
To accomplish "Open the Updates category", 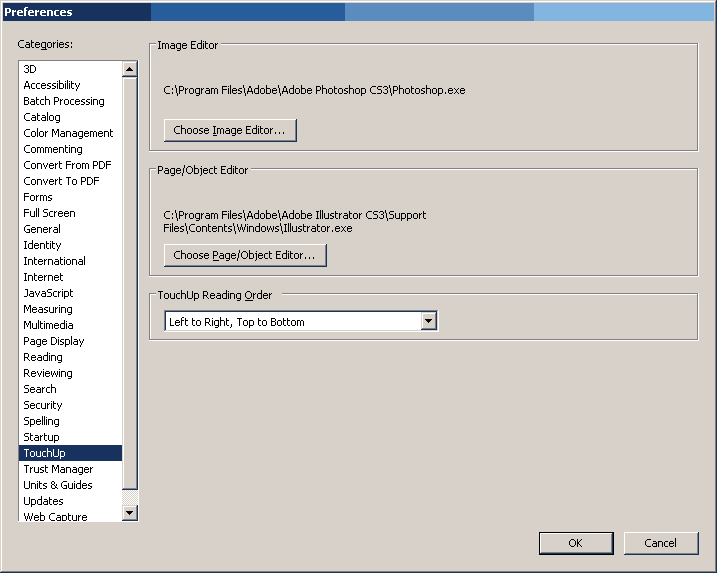I will pyautogui.click(x=70, y=501).
